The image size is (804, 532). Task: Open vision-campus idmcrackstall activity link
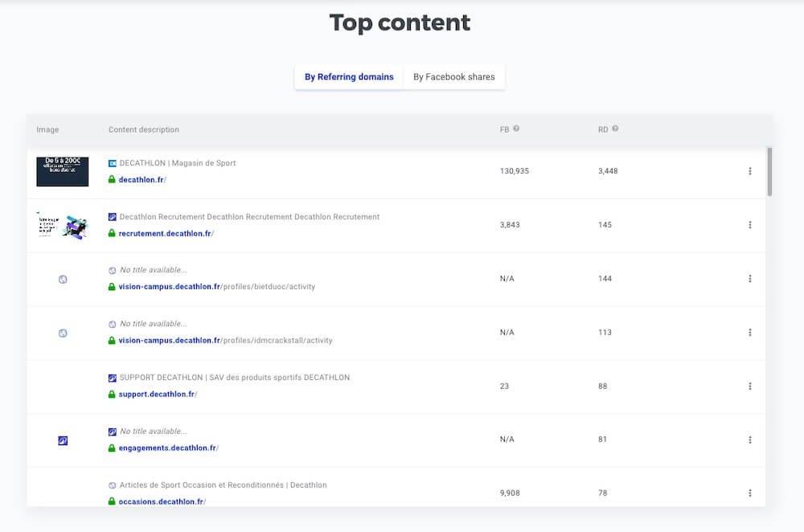tap(226, 341)
